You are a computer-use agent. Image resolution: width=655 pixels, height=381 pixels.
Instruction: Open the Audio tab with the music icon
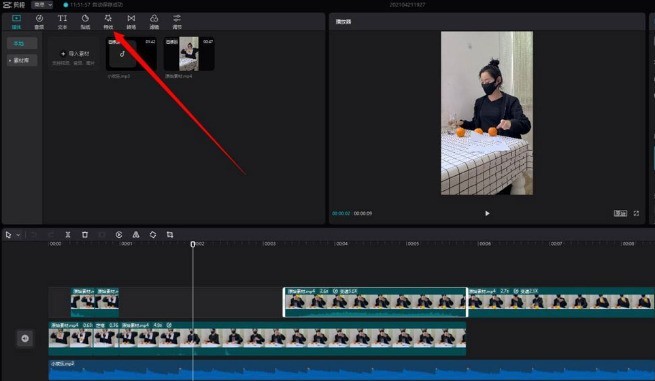[39, 22]
